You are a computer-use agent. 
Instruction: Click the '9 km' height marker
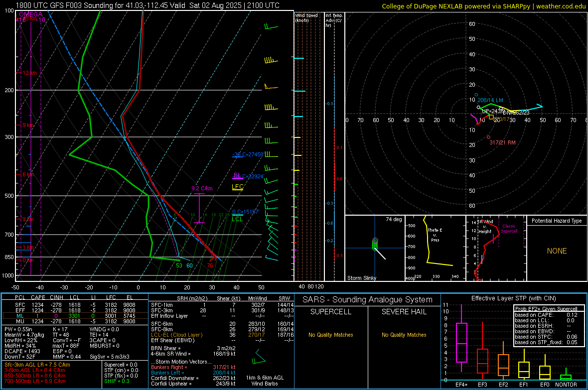pos(28,125)
